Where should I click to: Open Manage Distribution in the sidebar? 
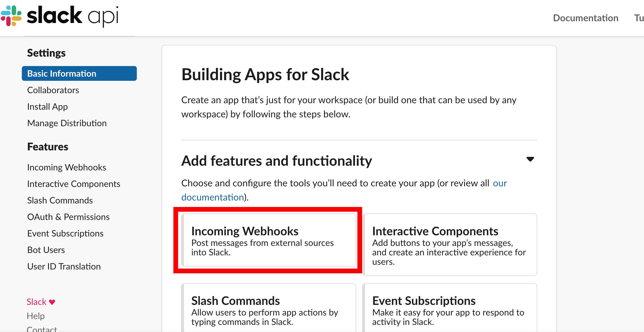pos(67,123)
